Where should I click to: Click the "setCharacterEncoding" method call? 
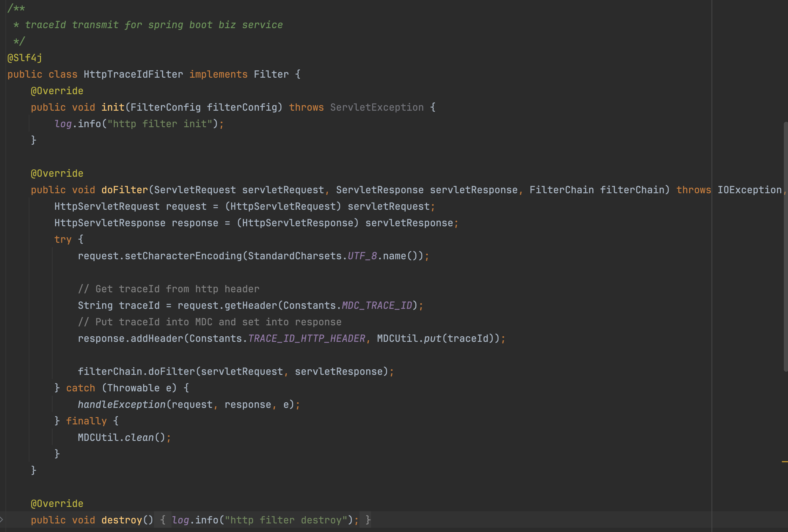pyautogui.click(x=183, y=256)
